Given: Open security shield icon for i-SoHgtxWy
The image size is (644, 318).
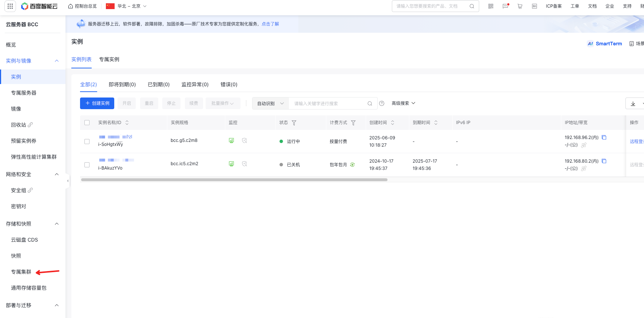Looking at the screenshot, I should tap(245, 140).
